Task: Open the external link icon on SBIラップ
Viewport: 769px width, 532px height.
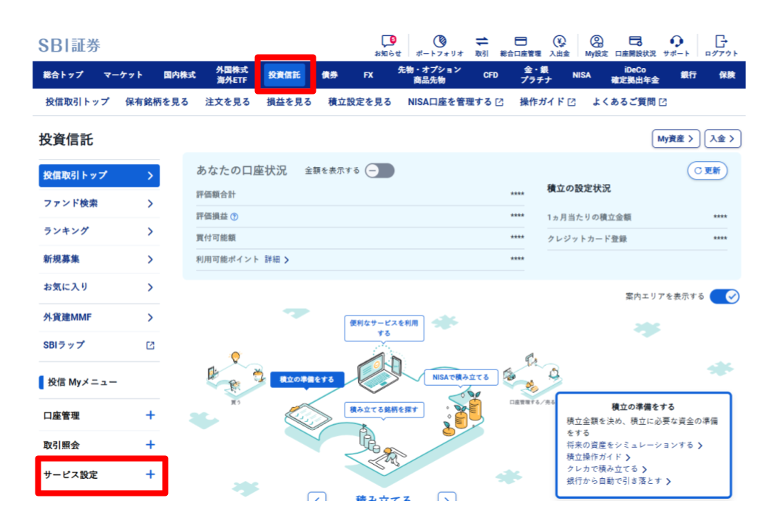Action: point(150,345)
